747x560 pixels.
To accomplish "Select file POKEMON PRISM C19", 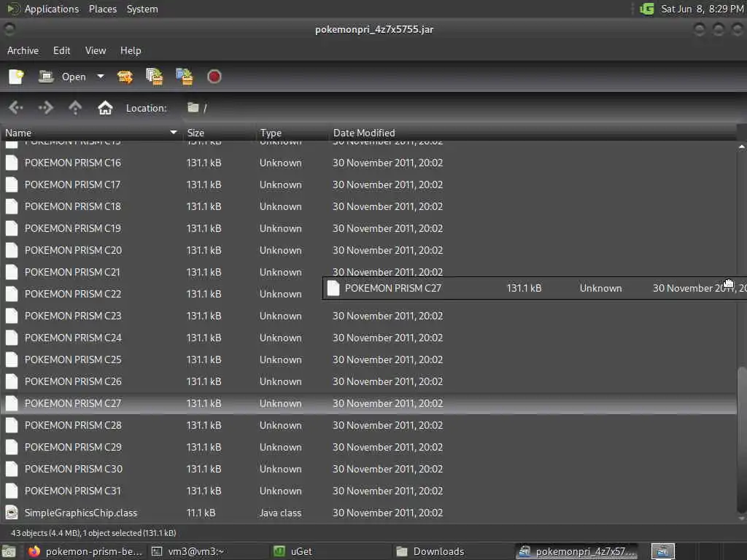I will click(368, 228).
